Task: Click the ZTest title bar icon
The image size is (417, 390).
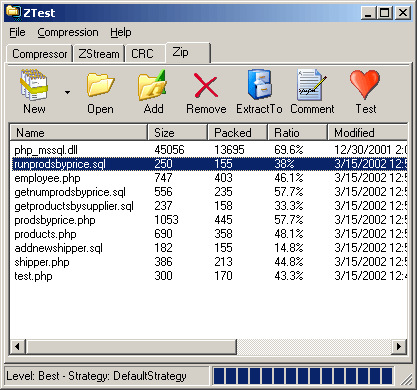Action: click(13, 12)
